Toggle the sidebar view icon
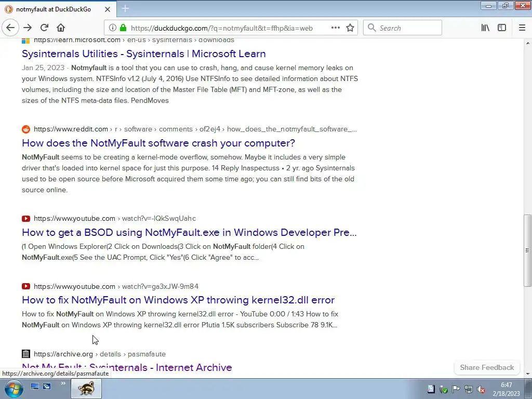The height and width of the screenshot is (399, 532). [502, 28]
